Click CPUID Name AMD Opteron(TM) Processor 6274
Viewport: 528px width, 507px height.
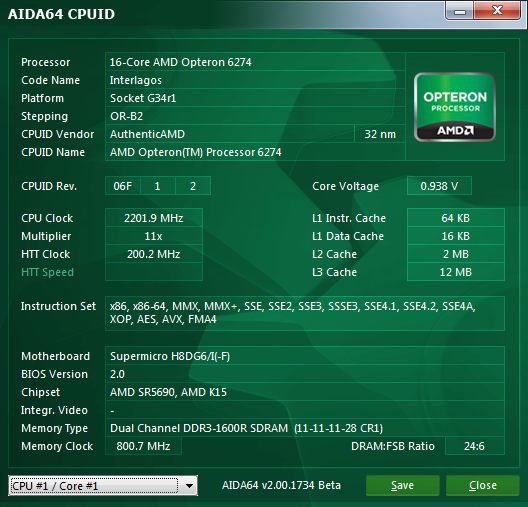[x=255, y=152]
